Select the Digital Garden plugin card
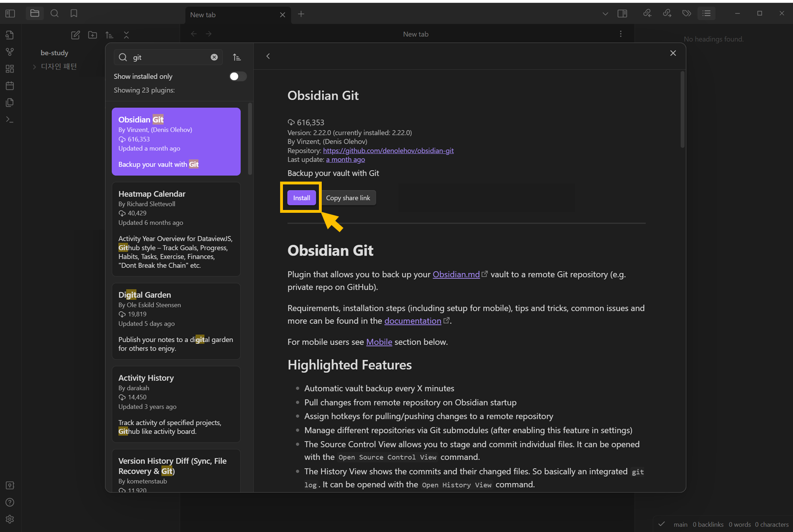The height and width of the screenshot is (532, 793). click(x=176, y=322)
